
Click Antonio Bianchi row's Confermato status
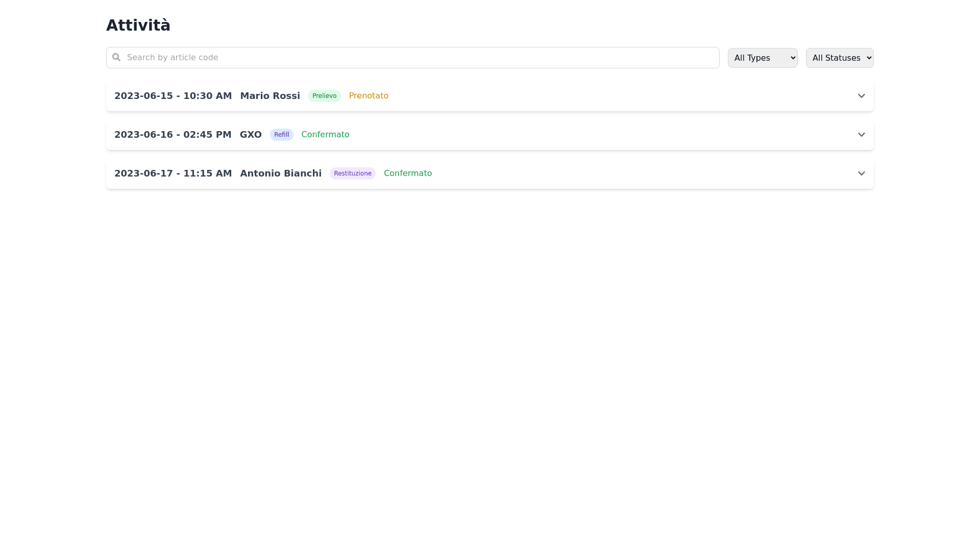(407, 173)
